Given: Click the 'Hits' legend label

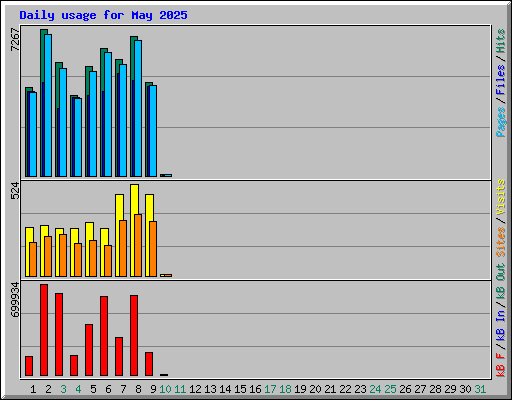Looking at the screenshot, I should 500,41.
